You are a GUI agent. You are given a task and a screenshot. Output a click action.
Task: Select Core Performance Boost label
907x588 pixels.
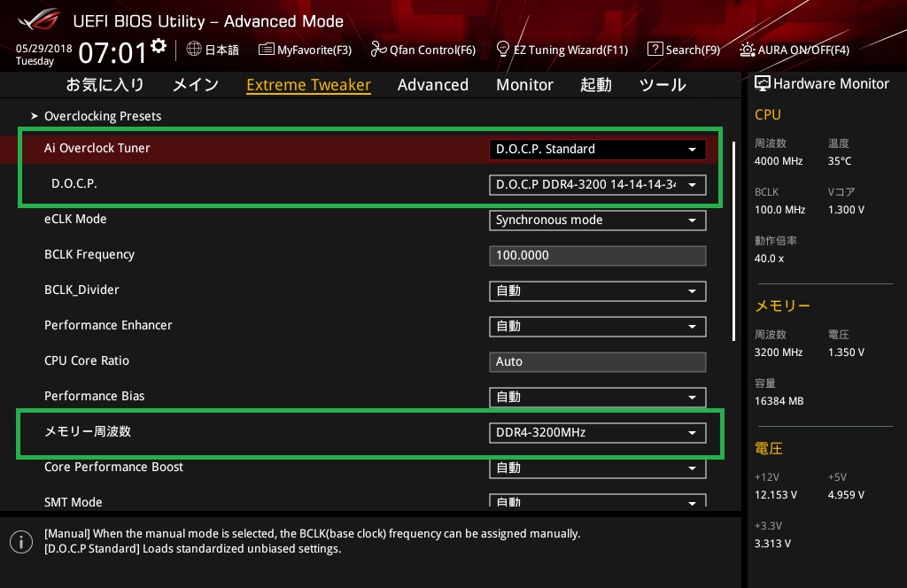[113, 467]
